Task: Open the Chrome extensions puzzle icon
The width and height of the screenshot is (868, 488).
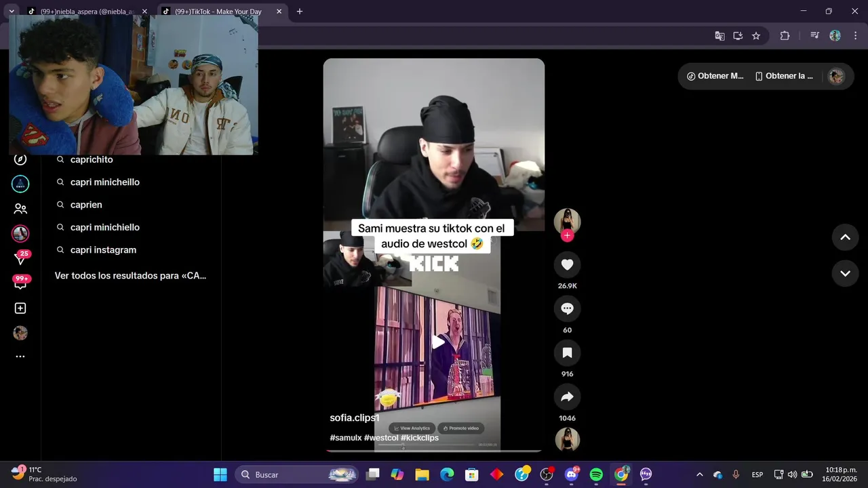Action: [x=785, y=36]
